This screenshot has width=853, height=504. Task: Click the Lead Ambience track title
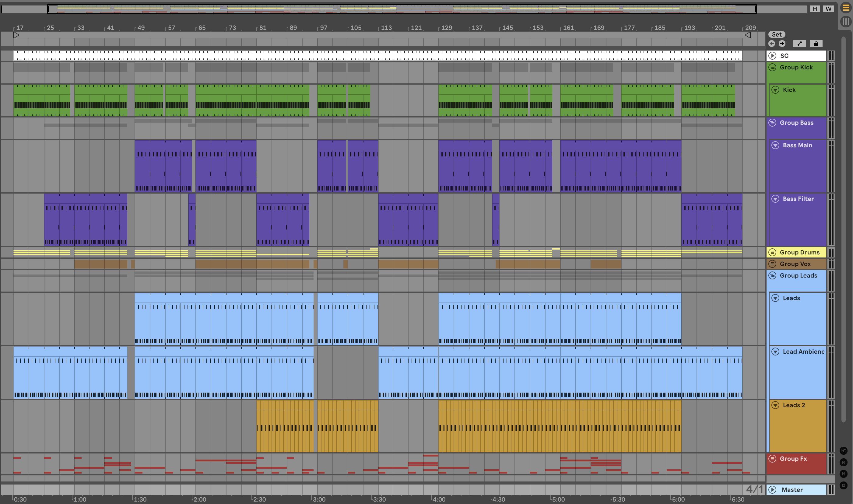(x=803, y=352)
